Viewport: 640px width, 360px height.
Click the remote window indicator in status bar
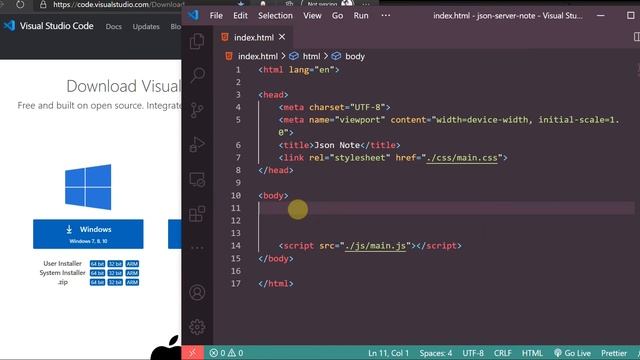pos(192,353)
